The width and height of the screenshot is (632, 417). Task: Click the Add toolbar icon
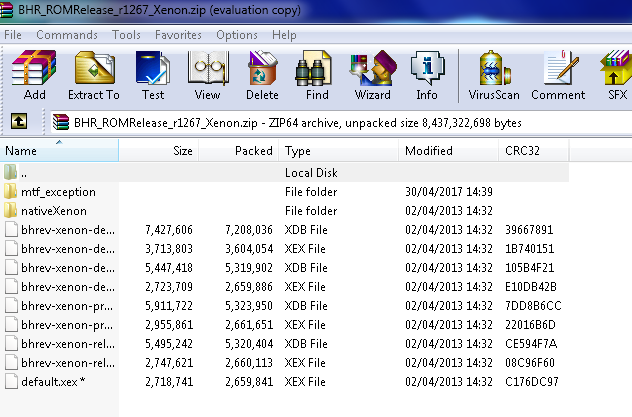coord(34,68)
